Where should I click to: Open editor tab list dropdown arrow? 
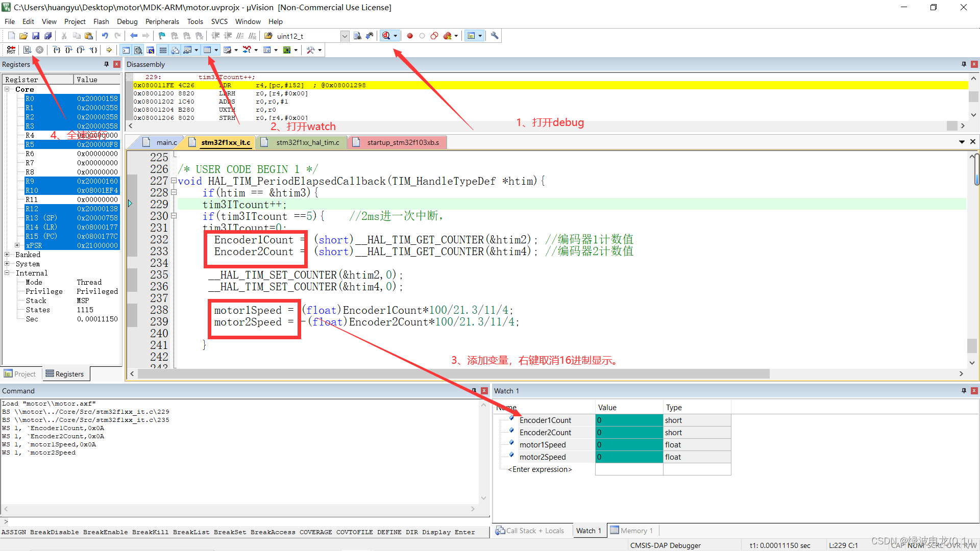[x=962, y=142]
